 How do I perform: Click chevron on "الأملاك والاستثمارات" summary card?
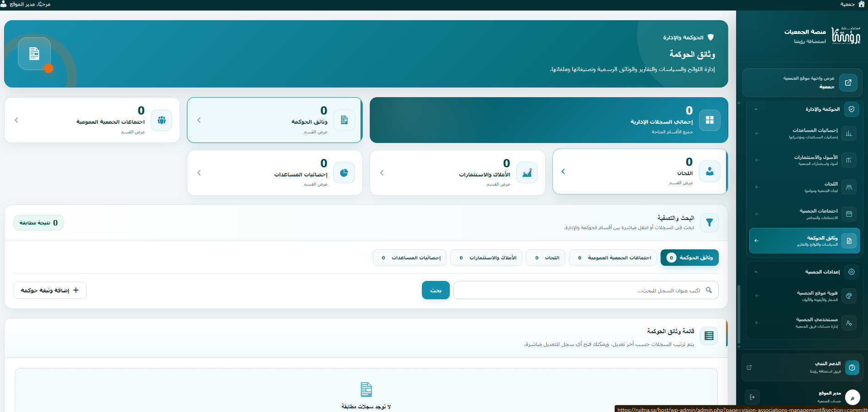pyautogui.click(x=382, y=173)
